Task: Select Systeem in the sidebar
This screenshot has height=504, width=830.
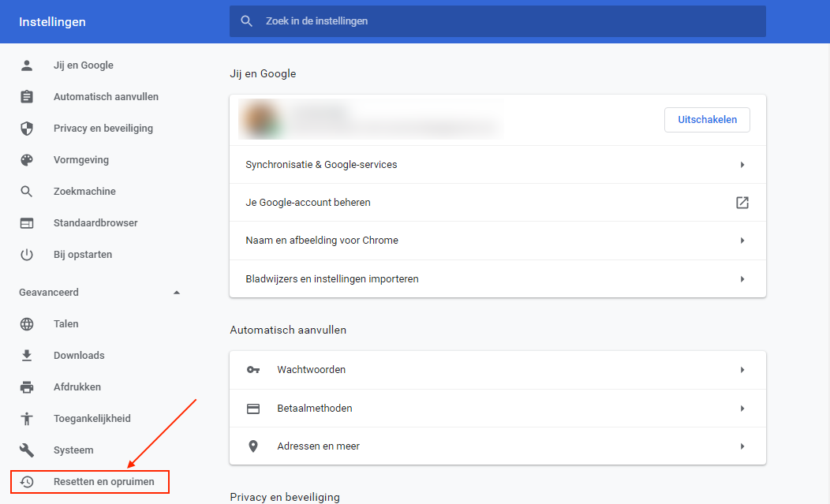Action: click(73, 450)
